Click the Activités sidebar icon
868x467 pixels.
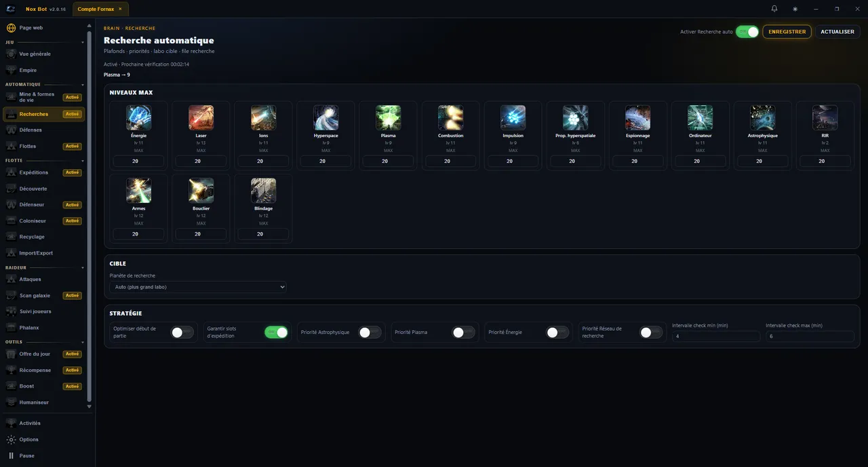11,423
